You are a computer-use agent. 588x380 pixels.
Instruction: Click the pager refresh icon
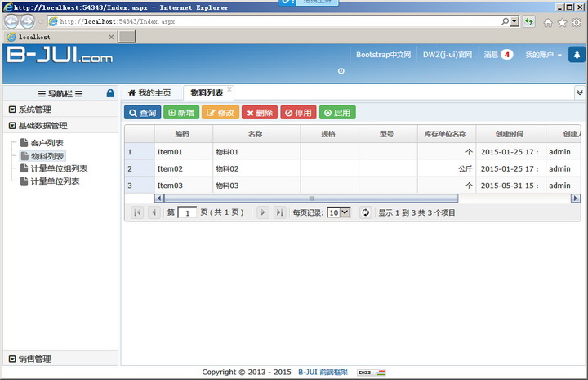point(366,212)
